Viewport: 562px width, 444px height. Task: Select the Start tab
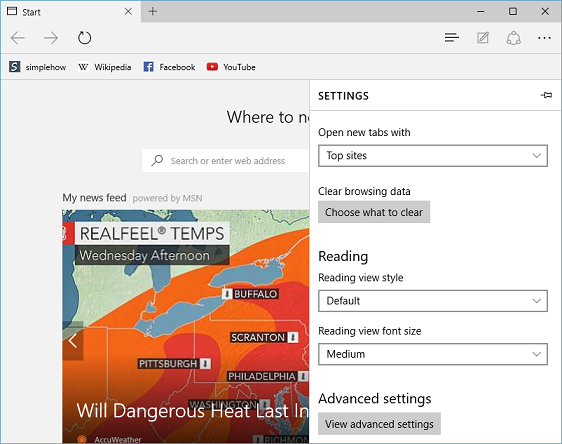click(x=71, y=12)
